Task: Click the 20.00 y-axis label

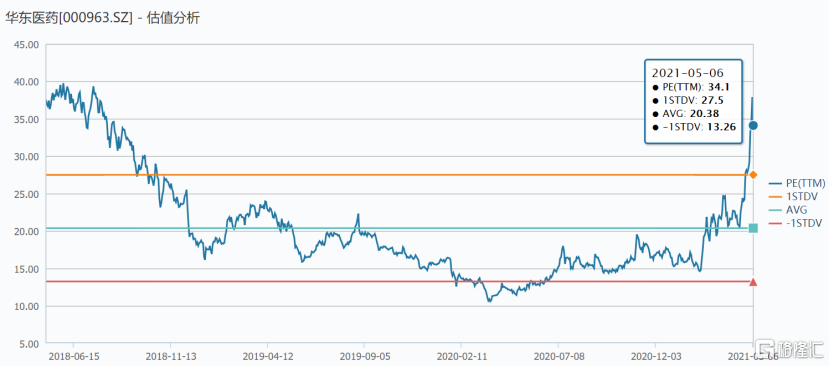Action: (25, 231)
